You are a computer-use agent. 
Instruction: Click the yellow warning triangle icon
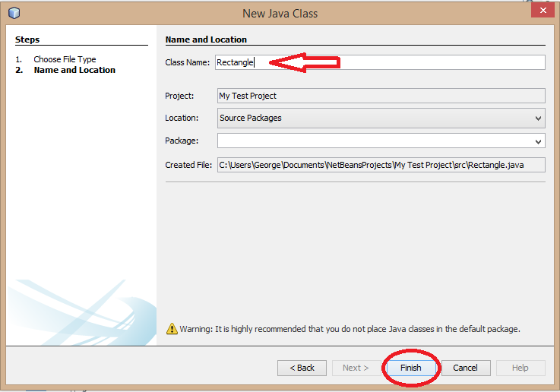[x=172, y=329]
